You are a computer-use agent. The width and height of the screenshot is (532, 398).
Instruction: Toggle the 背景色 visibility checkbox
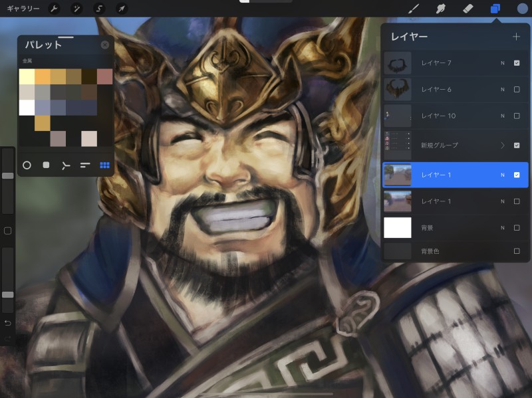pos(517,251)
